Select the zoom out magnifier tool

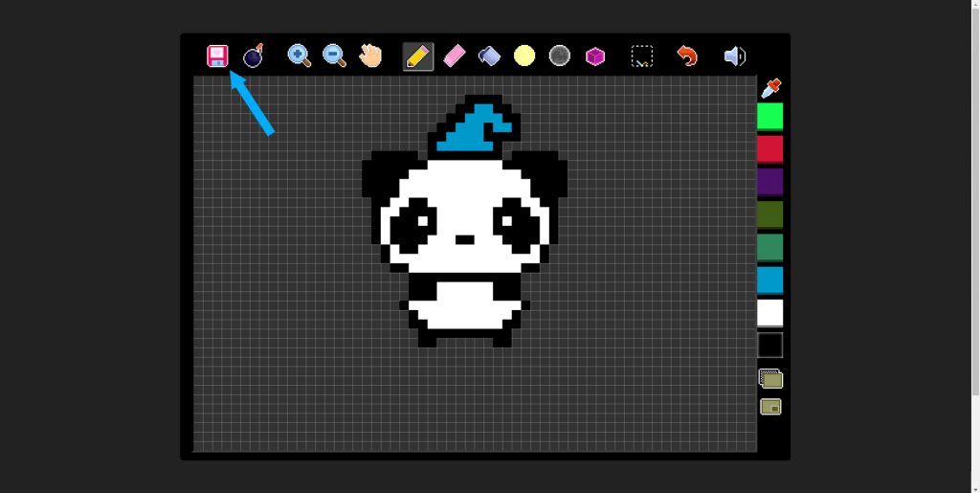(334, 56)
